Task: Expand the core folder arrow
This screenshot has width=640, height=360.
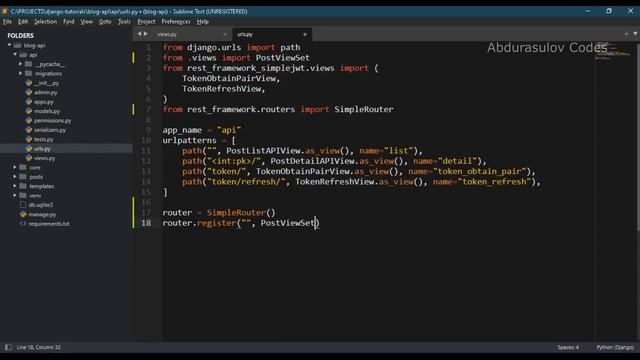Action: [x=15, y=167]
